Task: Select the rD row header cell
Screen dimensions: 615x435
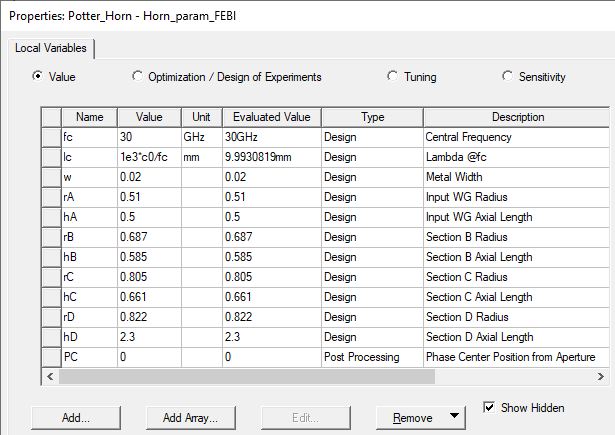Action: tap(51, 317)
